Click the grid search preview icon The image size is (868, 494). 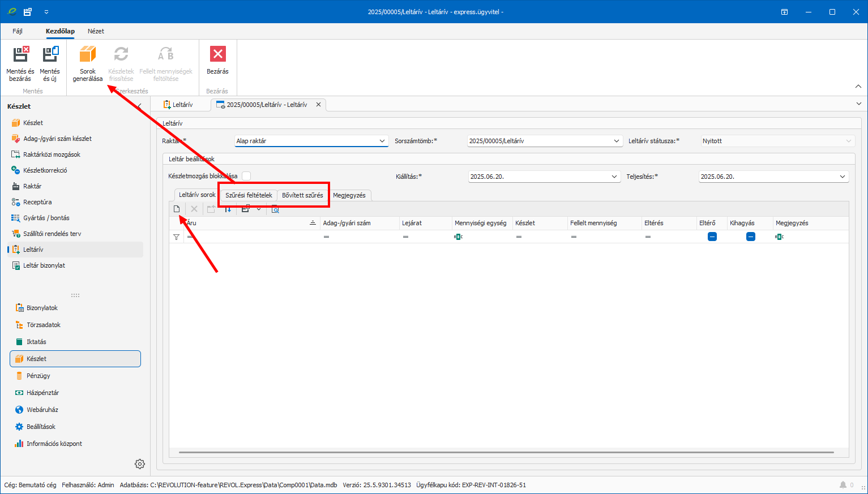275,209
